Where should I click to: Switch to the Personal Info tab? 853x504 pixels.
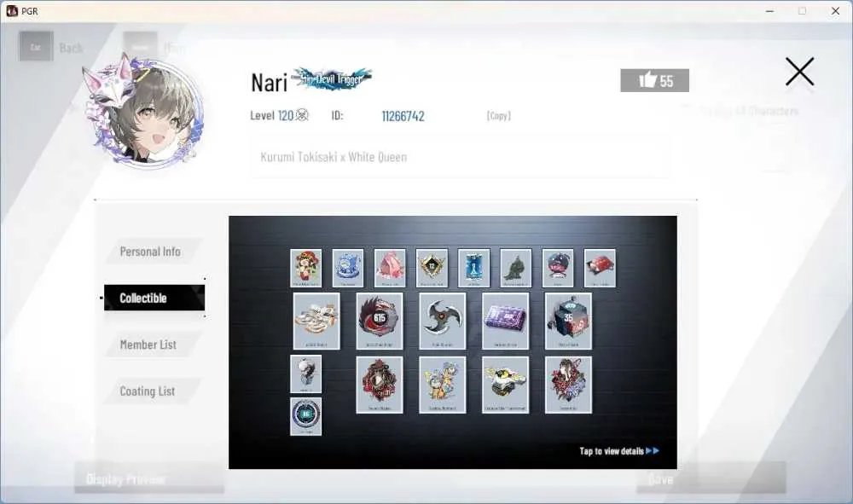[154, 252]
